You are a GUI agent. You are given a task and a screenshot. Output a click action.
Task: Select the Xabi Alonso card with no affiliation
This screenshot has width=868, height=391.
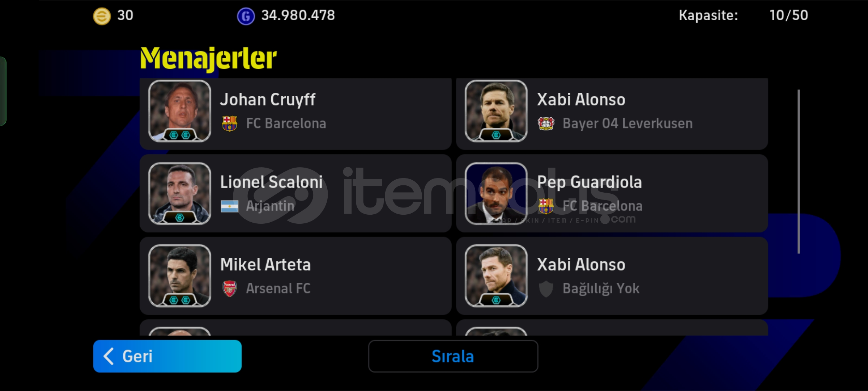(x=612, y=276)
